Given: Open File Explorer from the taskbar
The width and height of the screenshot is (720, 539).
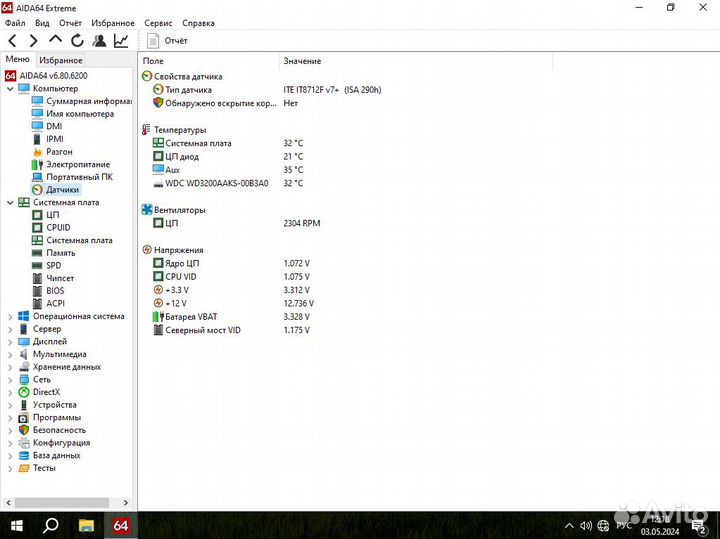Looking at the screenshot, I should coord(86,525).
